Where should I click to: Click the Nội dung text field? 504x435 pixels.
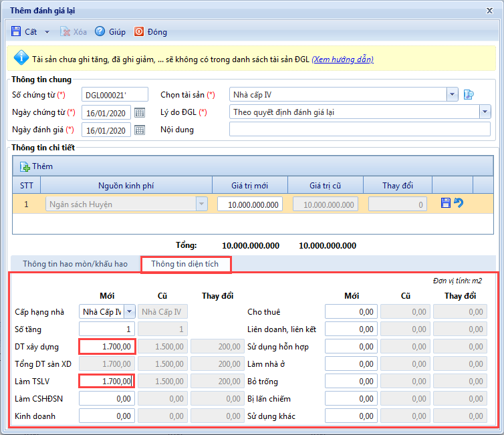(x=360, y=129)
